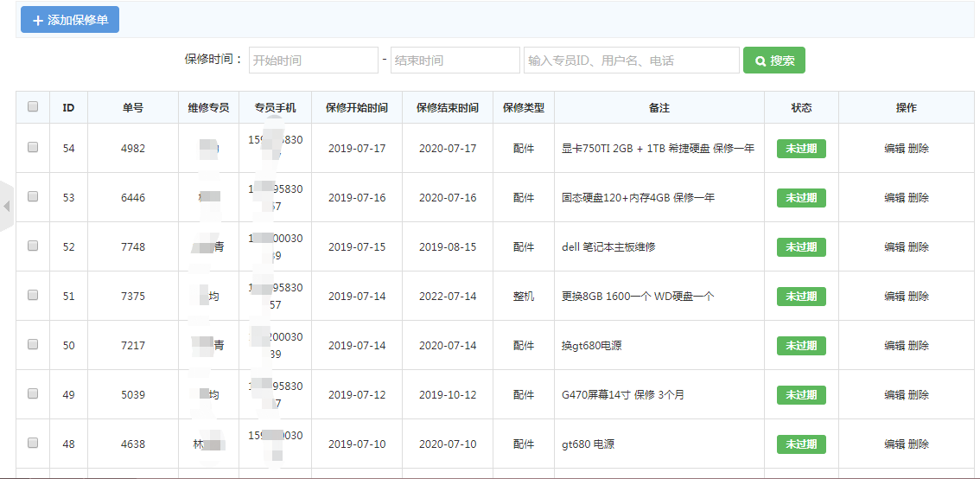Edit the record with 单号 6446

(x=894, y=198)
